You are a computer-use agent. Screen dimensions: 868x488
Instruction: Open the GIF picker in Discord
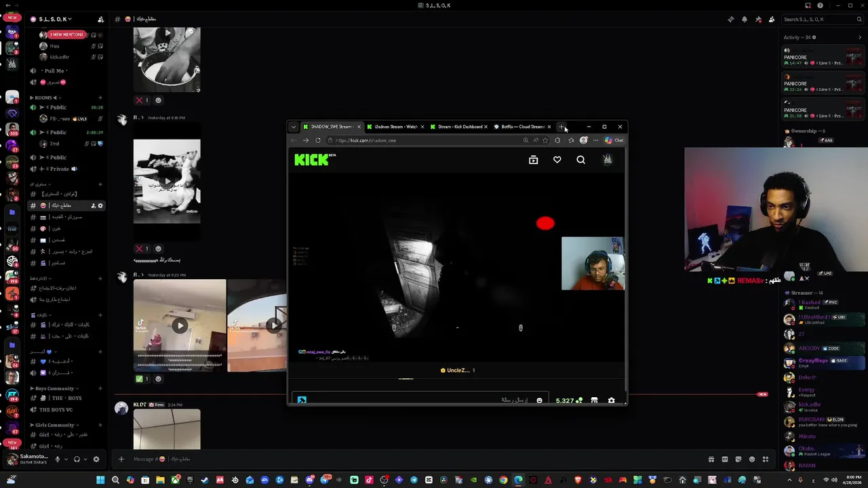click(x=724, y=459)
